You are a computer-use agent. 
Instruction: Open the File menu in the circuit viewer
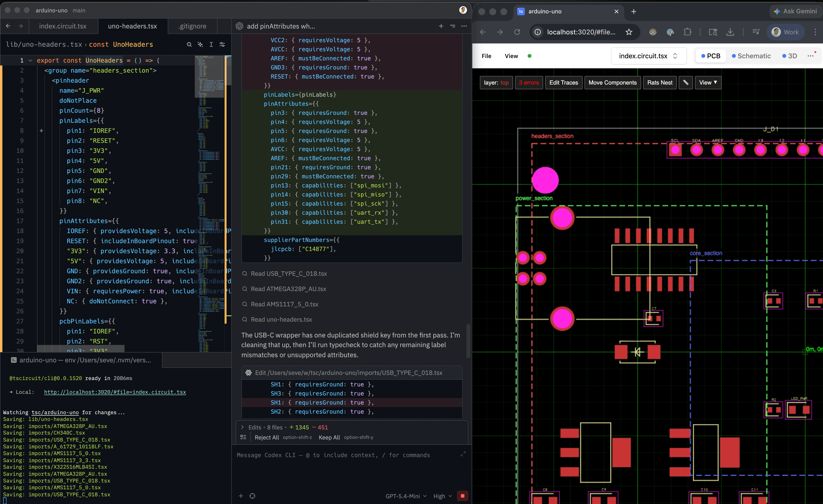pyautogui.click(x=486, y=56)
